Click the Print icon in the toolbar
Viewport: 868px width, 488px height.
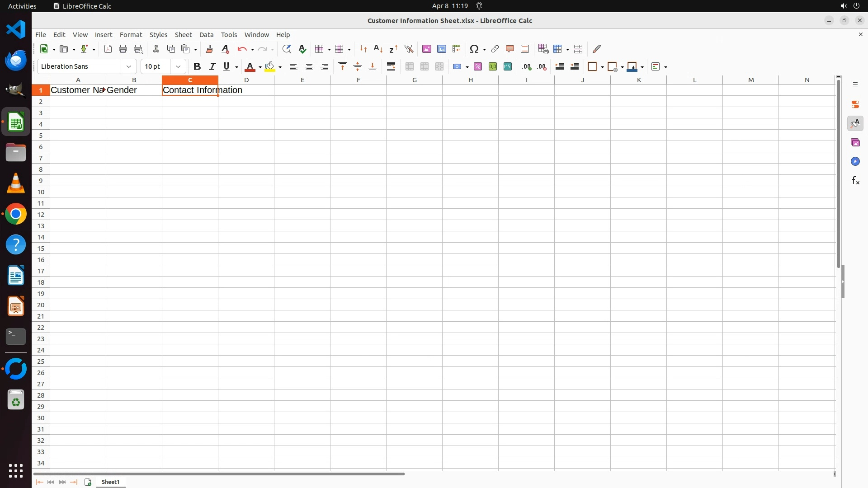[x=123, y=49]
